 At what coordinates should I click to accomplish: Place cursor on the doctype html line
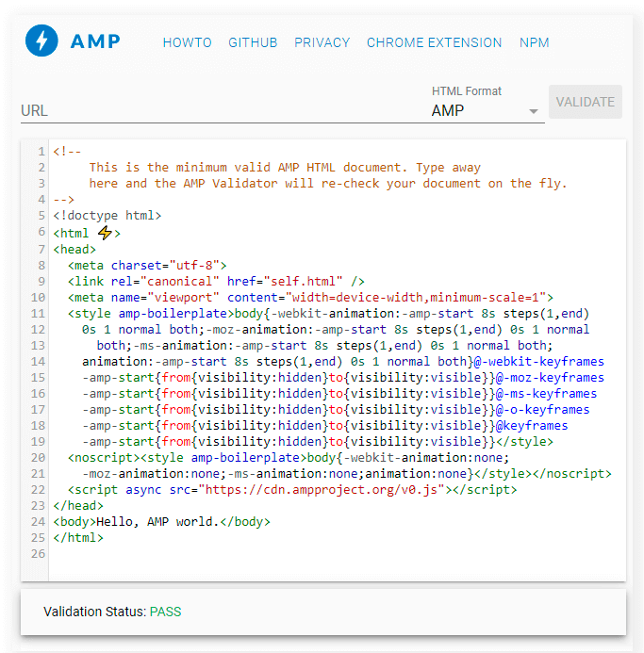click(107, 216)
